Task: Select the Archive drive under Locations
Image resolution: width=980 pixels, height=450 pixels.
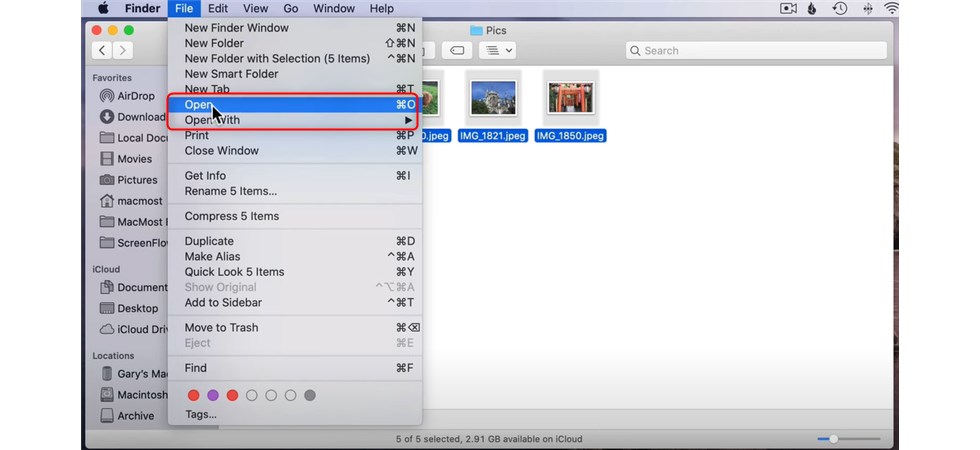Action: tap(135, 416)
